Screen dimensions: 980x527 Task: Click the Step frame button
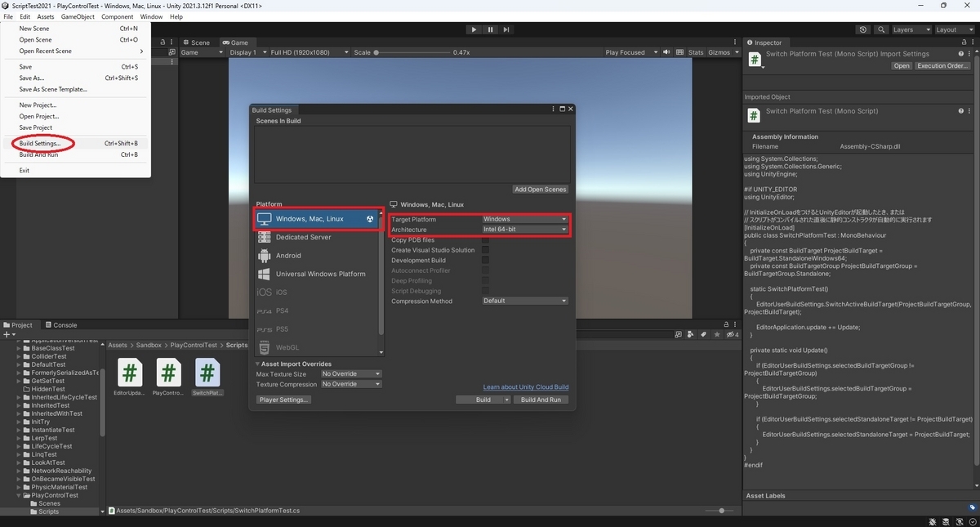pyautogui.click(x=506, y=29)
